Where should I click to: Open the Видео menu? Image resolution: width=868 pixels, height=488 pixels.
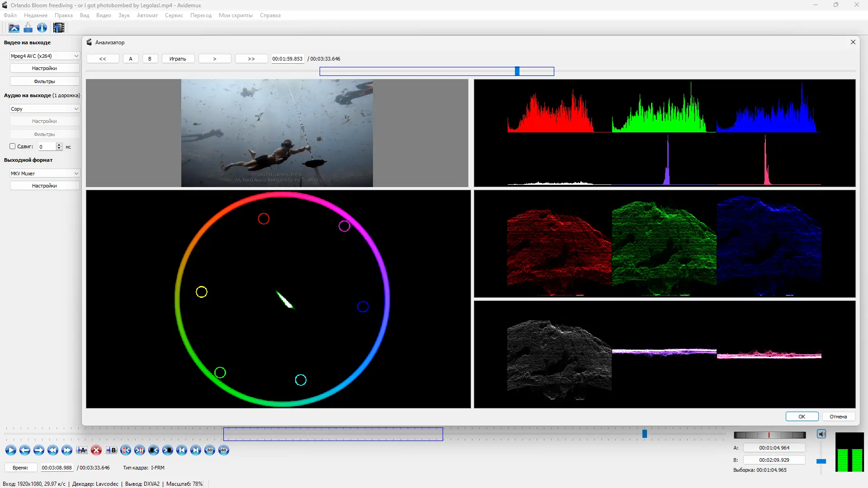(104, 15)
